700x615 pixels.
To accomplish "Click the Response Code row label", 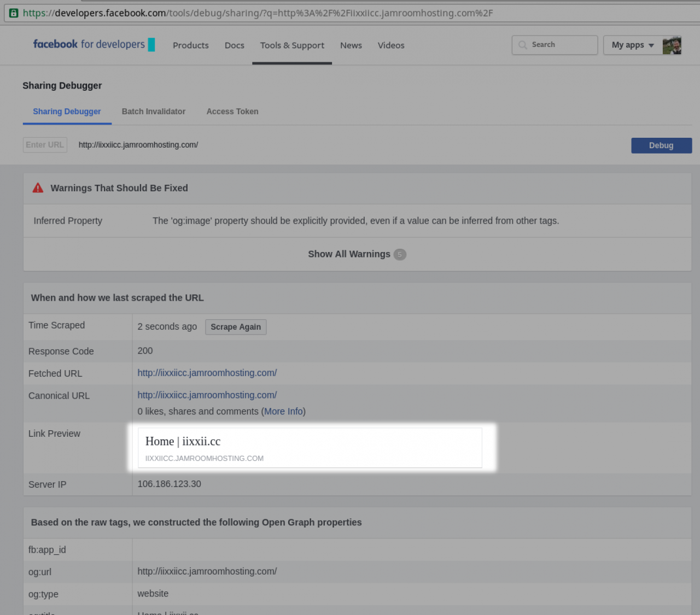I will tap(61, 352).
